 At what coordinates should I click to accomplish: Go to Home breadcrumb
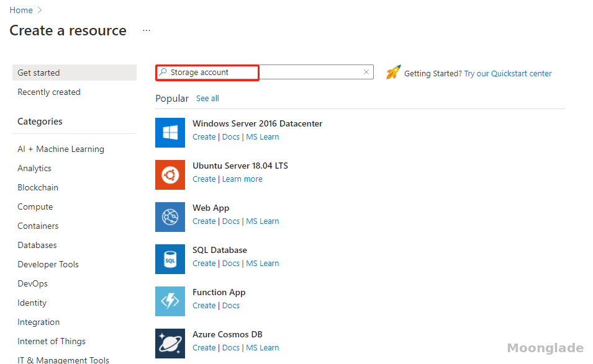pyautogui.click(x=20, y=10)
